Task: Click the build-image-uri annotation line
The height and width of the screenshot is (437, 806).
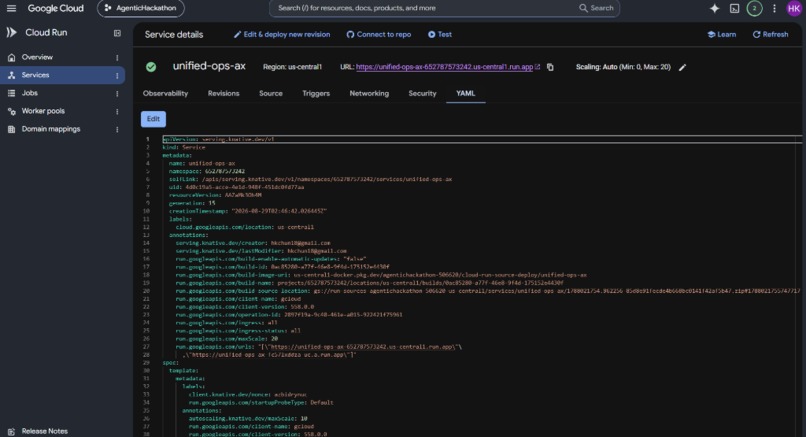Action: point(381,275)
